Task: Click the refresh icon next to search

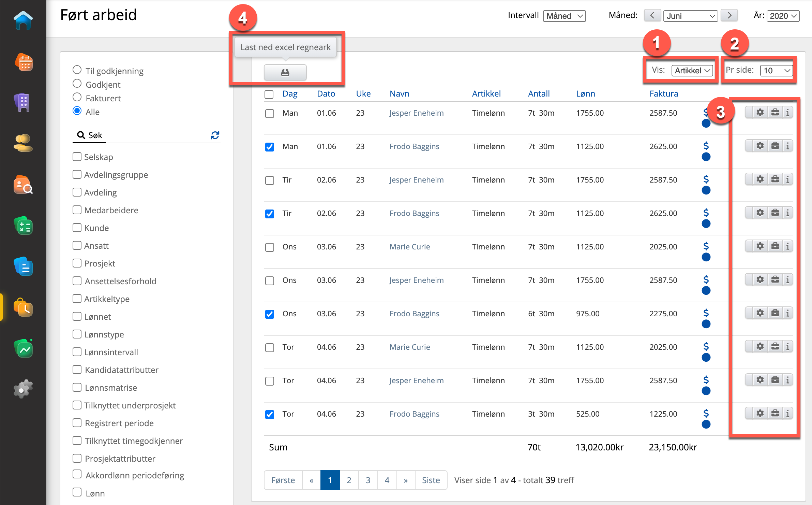Action: point(215,135)
